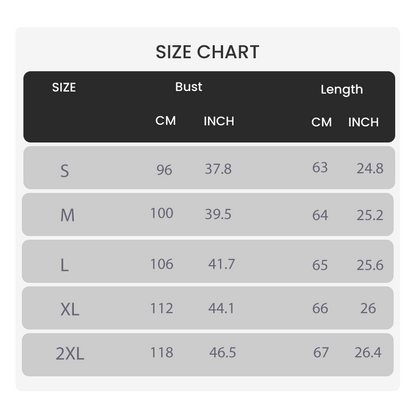Pick the 2XL size row label
416x416 pixels.
tap(70, 353)
